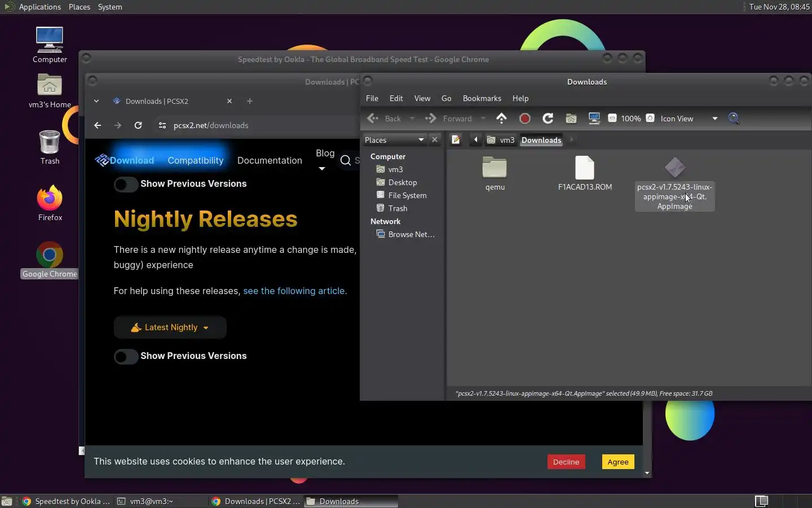Zoom in using the plus icon
This screenshot has width=812, height=508.
[x=650, y=118]
